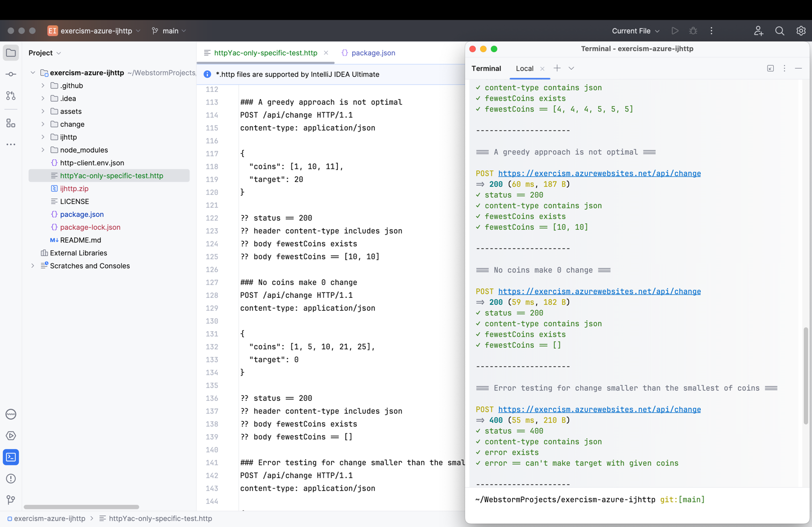Switch to the package.json editor tab
The width and height of the screenshot is (812, 527).
368,53
